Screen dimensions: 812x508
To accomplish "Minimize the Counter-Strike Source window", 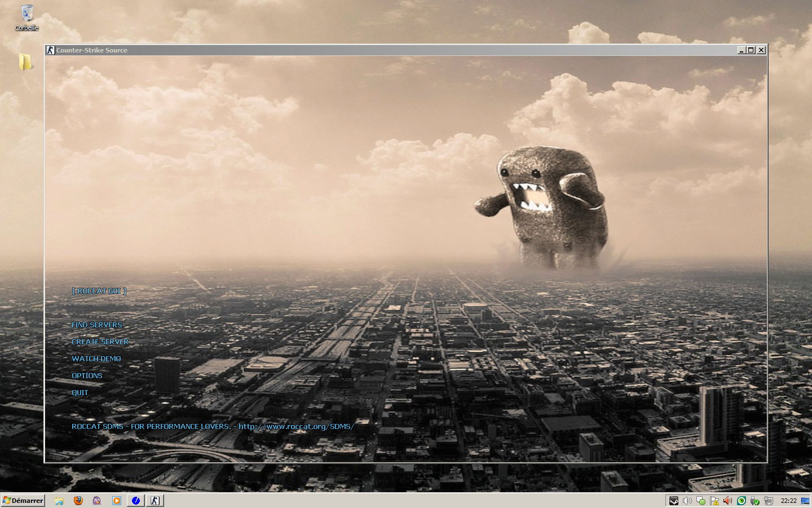I will [742, 50].
